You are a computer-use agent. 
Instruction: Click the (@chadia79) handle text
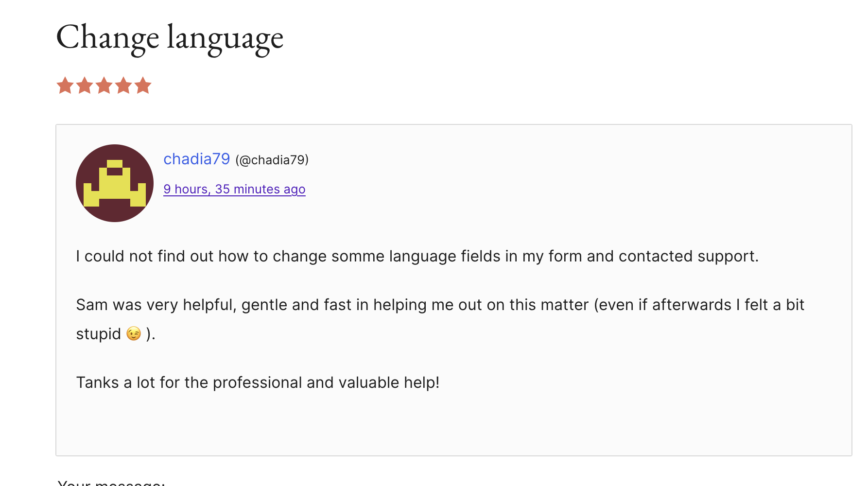272,160
